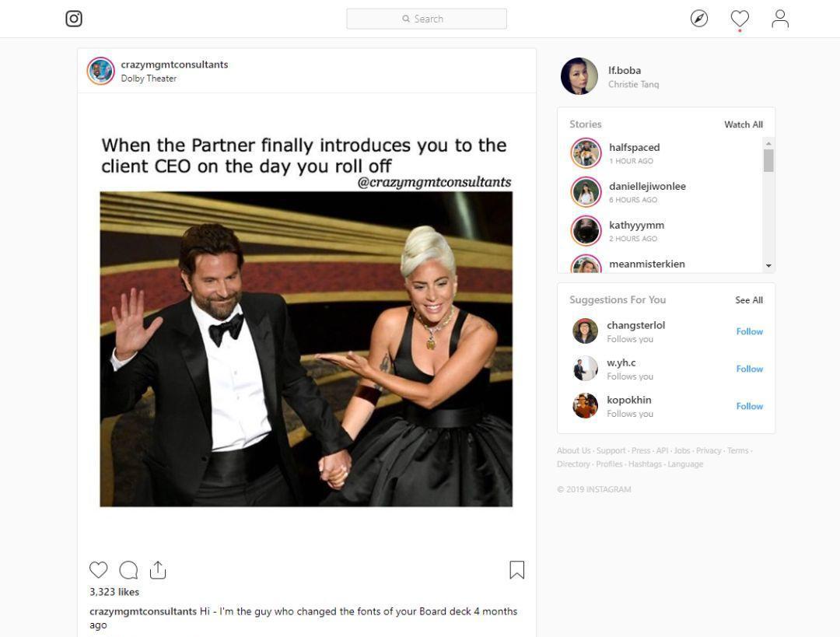Open halfspaced story avatar
This screenshot has height=637, width=840.
coord(586,153)
